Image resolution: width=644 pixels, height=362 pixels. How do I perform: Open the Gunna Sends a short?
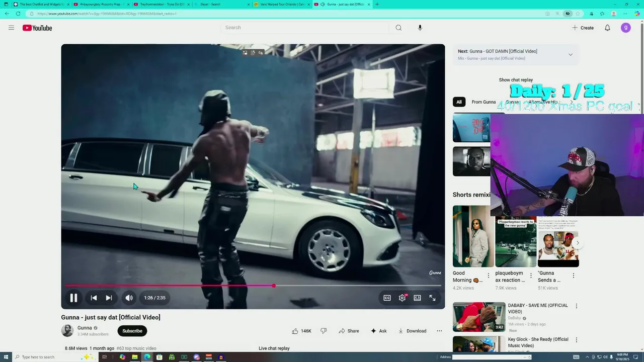coord(558,242)
